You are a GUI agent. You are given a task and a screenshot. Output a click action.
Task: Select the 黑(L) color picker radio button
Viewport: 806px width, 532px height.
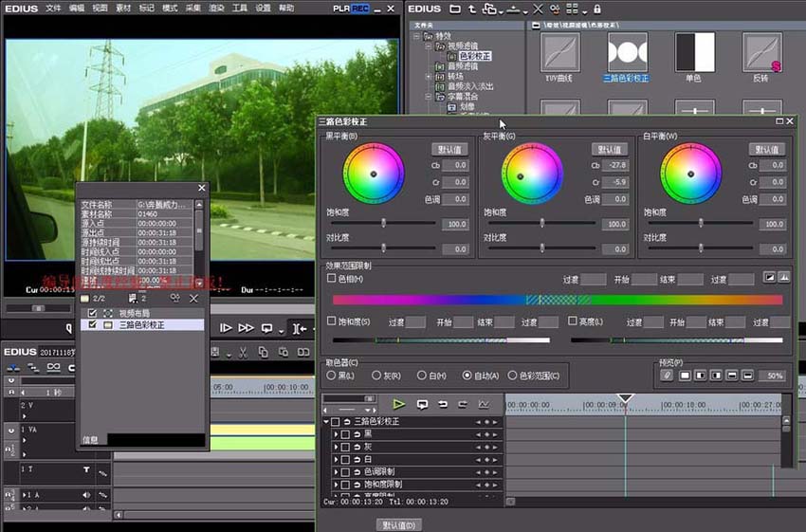(331, 376)
